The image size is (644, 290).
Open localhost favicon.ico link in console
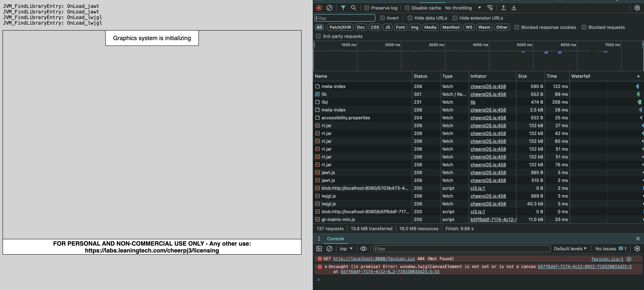pyautogui.click(x=374, y=258)
